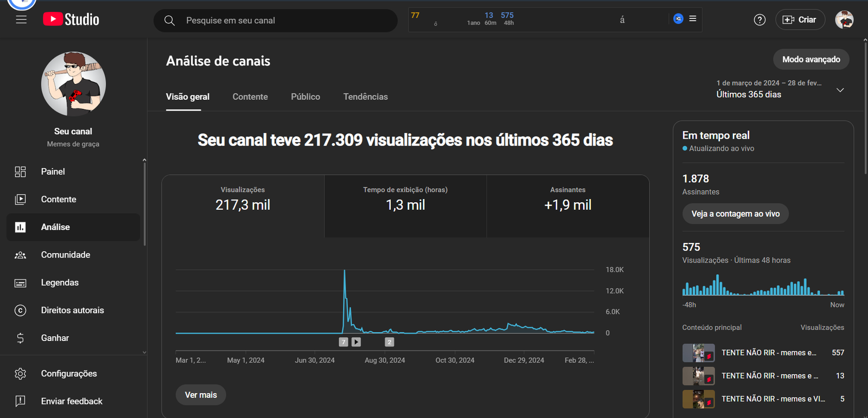
Task: Click the Criar button
Action: 800,20
